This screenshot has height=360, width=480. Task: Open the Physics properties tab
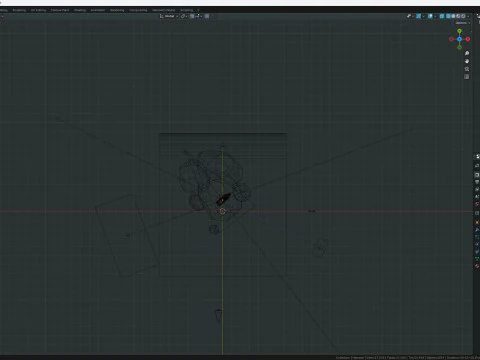click(x=477, y=244)
